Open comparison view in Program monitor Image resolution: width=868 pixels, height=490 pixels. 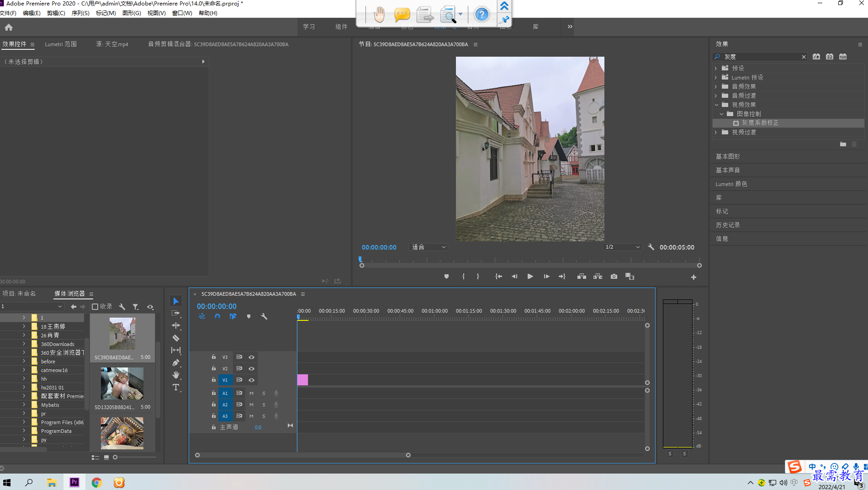[630, 277]
